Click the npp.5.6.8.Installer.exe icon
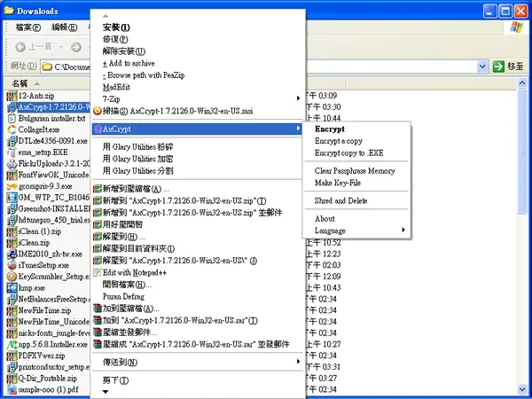Image resolution: width=532 pixels, height=399 pixels. point(12,344)
